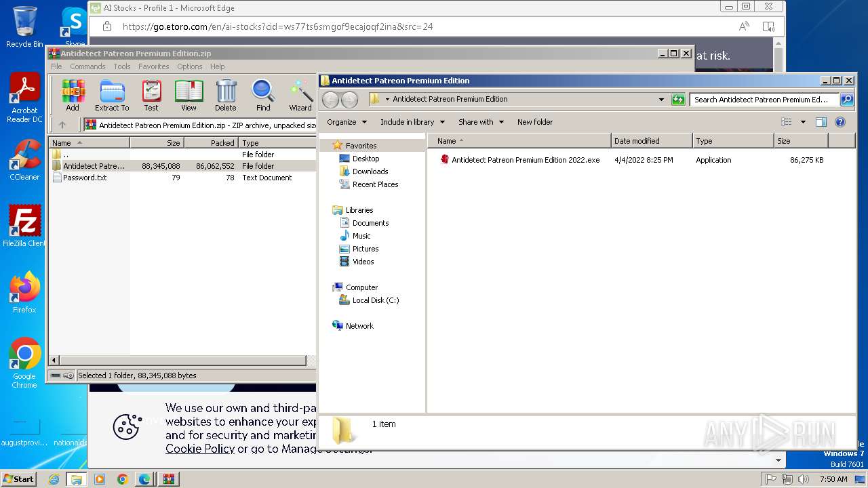868x488 pixels.
Task: Open Explorer Help via question mark icon
Action: (x=840, y=122)
